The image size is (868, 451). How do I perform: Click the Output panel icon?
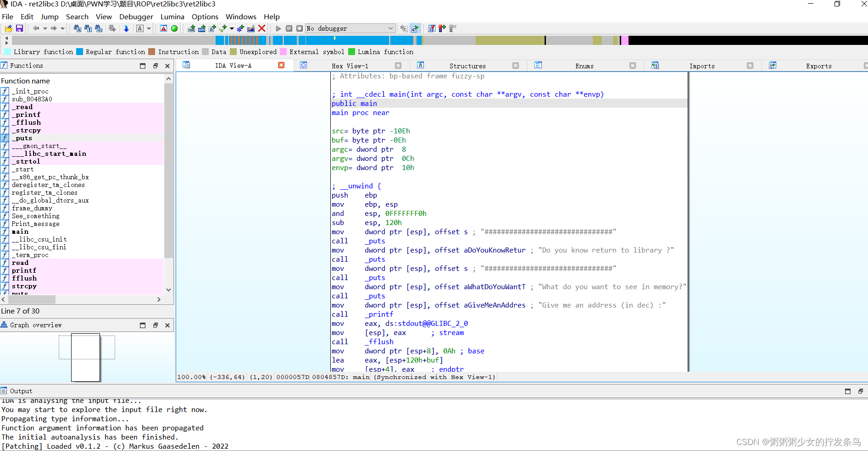(4, 391)
